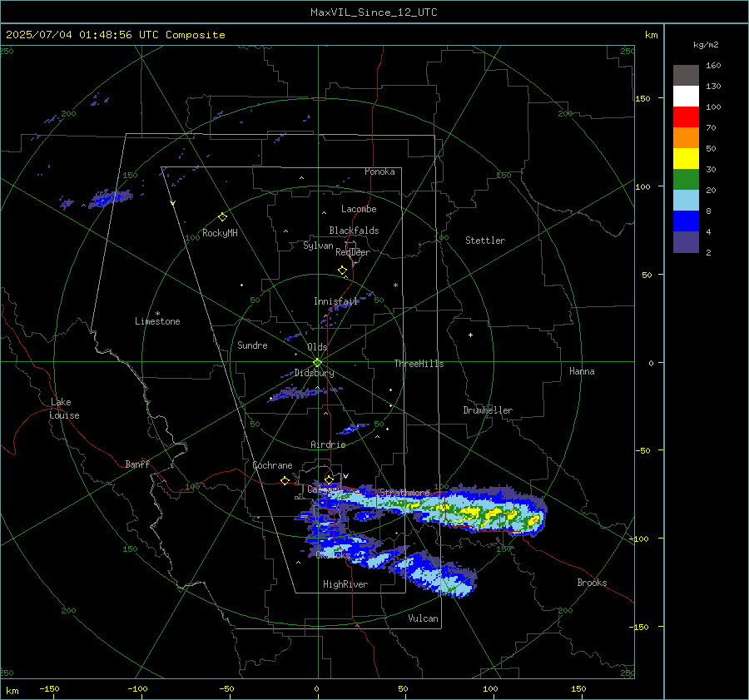
Task: Click the -150 tick label on right axis
Action: coord(638,627)
